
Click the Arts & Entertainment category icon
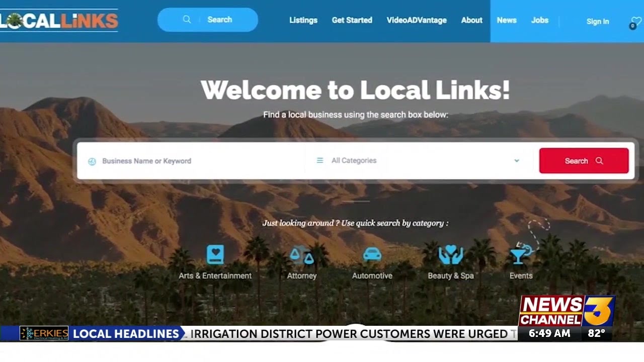215,254
